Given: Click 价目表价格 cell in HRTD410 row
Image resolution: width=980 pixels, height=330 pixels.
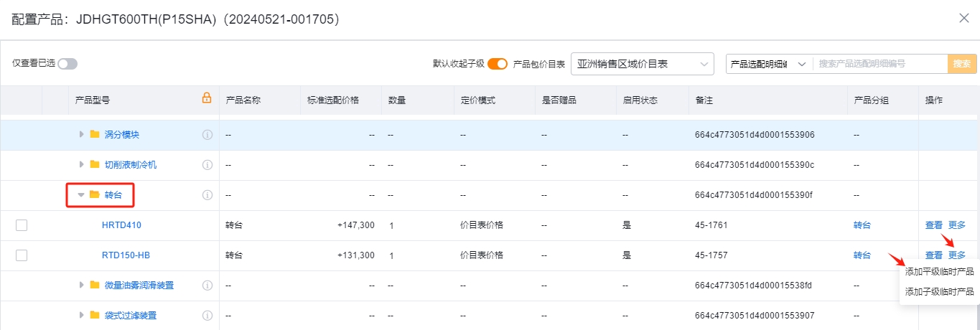Looking at the screenshot, I should pos(482,225).
